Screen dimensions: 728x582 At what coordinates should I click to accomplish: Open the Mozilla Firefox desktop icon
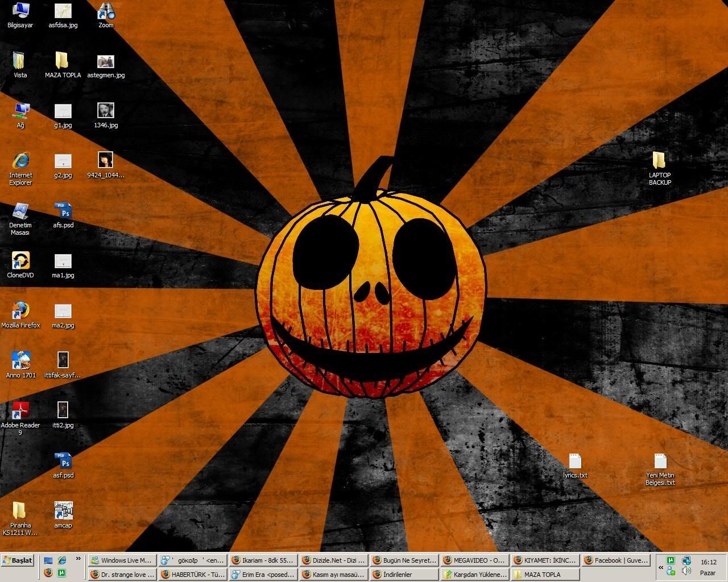pos(20,311)
